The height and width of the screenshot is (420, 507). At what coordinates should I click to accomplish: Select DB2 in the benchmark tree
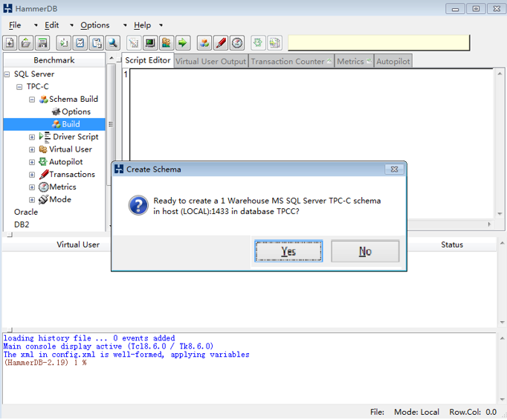pos(22,224)
